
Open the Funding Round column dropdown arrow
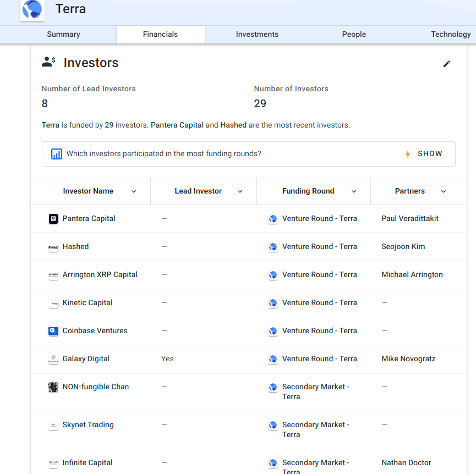pos(354,191)
